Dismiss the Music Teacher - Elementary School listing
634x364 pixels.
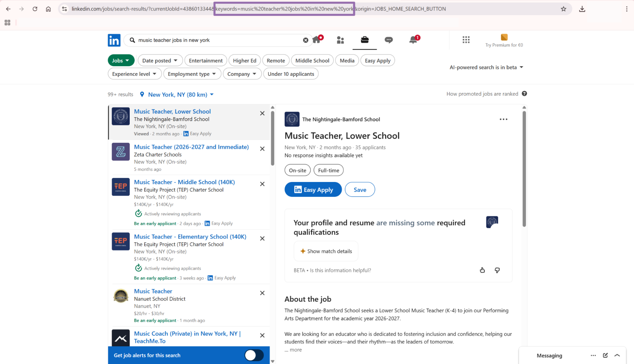tap(262, 238)
